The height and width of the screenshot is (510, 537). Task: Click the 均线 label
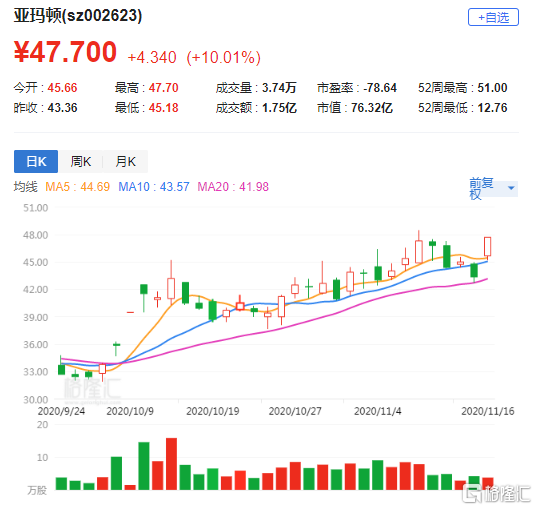point(26,187)
